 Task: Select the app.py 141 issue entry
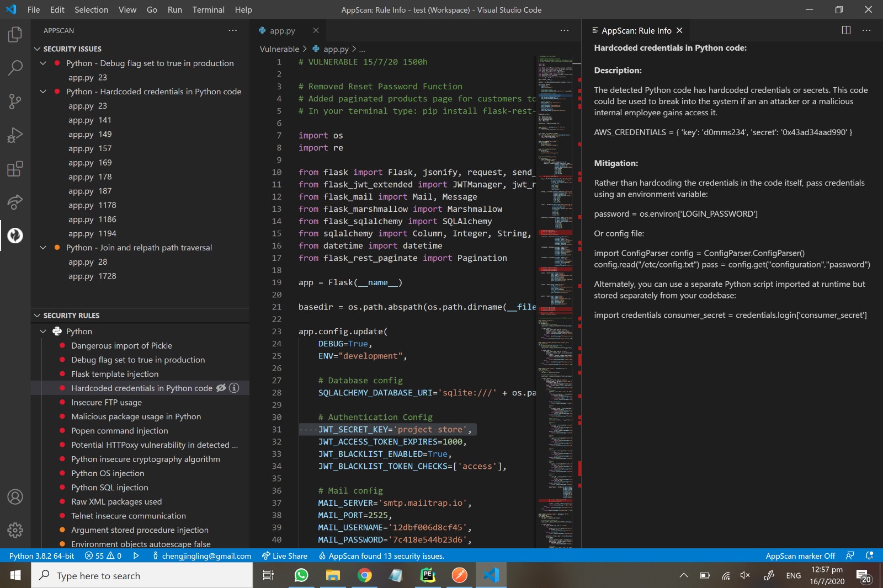coord(140,120)
